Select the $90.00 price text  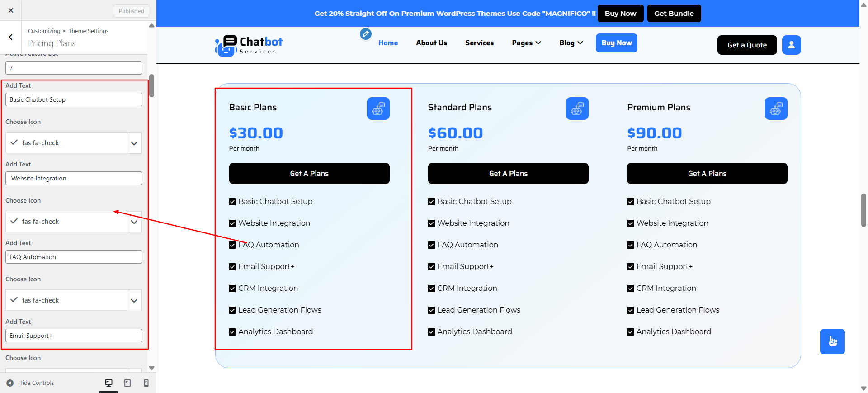click(655, 133)
